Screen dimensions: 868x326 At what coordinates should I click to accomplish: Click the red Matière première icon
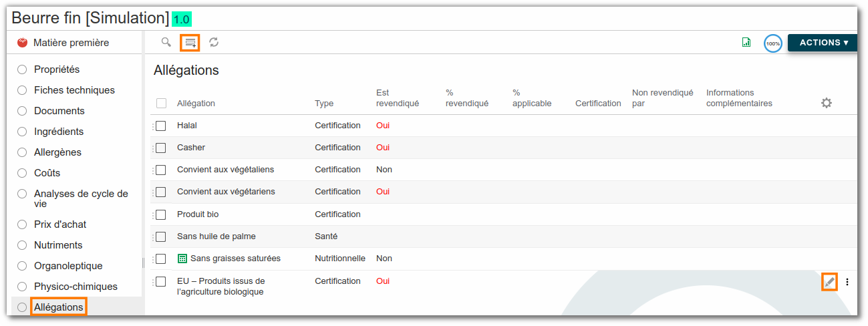22,43
